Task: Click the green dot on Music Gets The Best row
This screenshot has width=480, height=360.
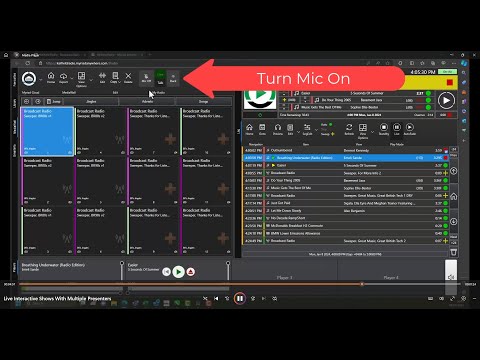Action: pos(428,107)
